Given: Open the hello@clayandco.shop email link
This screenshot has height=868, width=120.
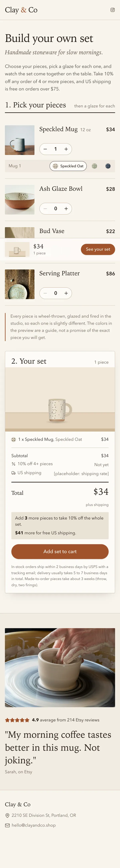Looking at the screenshot, I should (x=34, y=825).
